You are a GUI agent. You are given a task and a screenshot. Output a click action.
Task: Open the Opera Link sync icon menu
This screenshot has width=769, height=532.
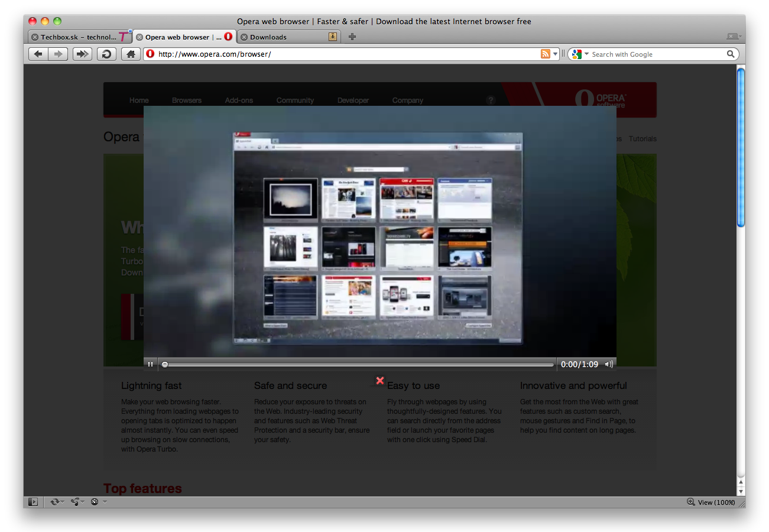pyautogui.click(x=57, y=502)
